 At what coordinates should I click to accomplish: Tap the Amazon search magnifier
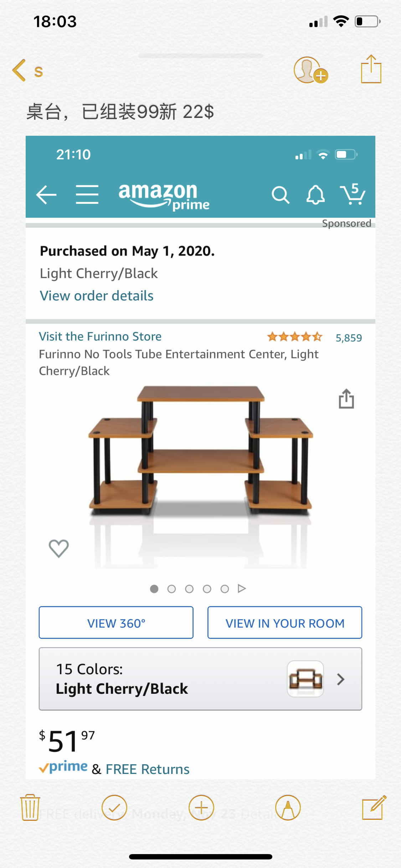(x=281, y=195)
